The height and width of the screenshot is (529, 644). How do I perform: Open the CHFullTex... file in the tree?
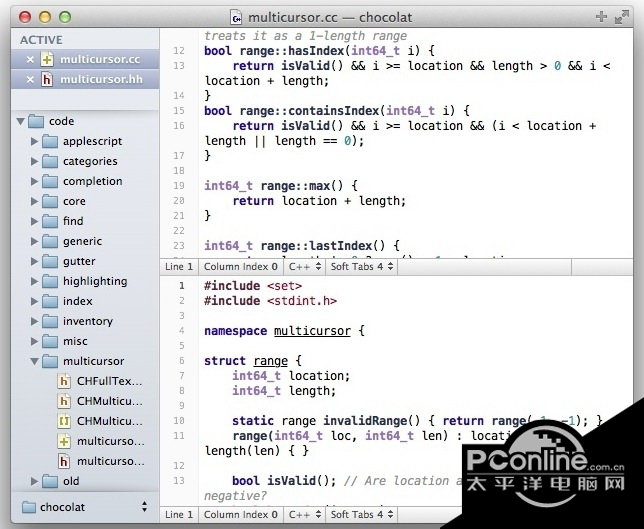pos(109,381)
